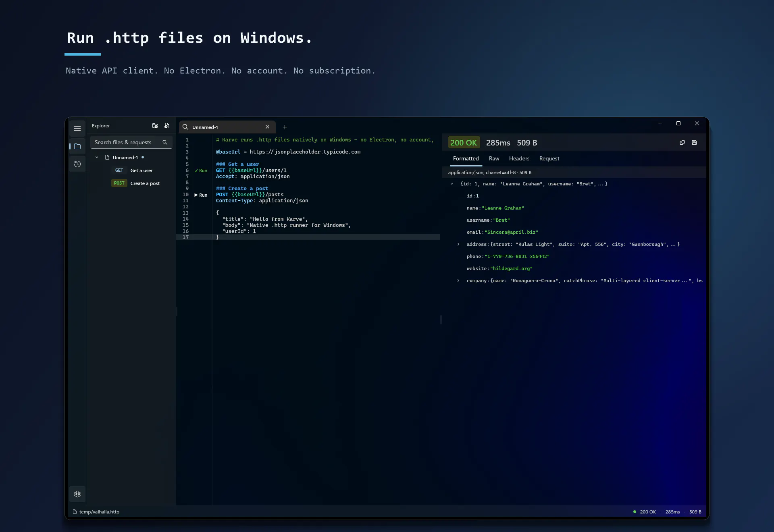774x532 pixels.
Task: Click the magnifier in Explorer search box
Action: click(165, 142)
